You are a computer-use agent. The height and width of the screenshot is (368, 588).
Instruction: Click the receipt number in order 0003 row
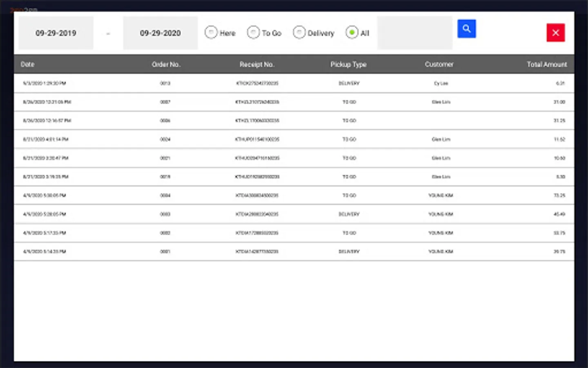coord(257,214)
